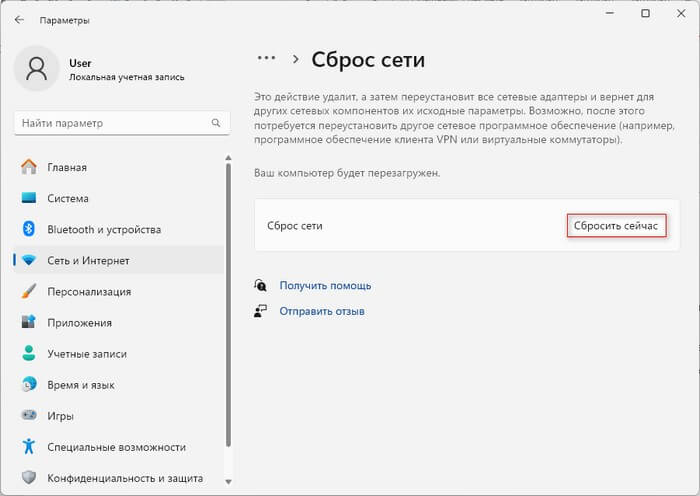
Task: Go to Время и язык settings
Action: click(x=80, y=384)
